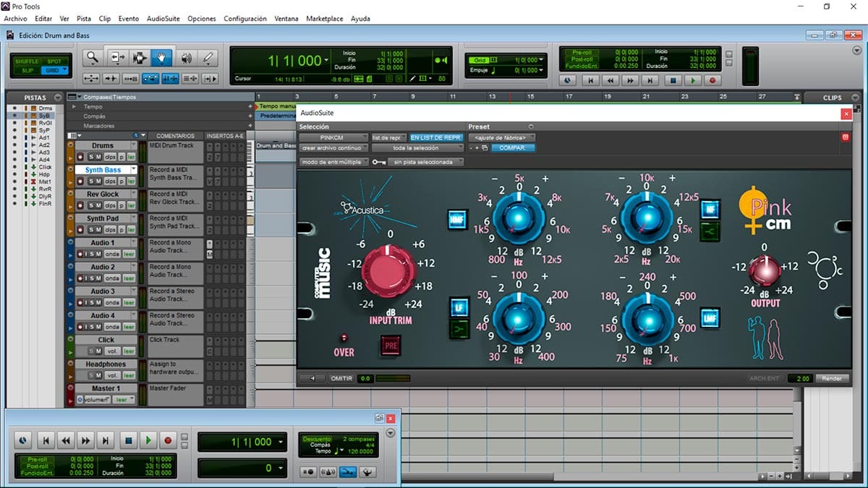Click the COMPAR compare button
Screen dimensions: 868x488
pyautogui.click(x=514, y=148)
